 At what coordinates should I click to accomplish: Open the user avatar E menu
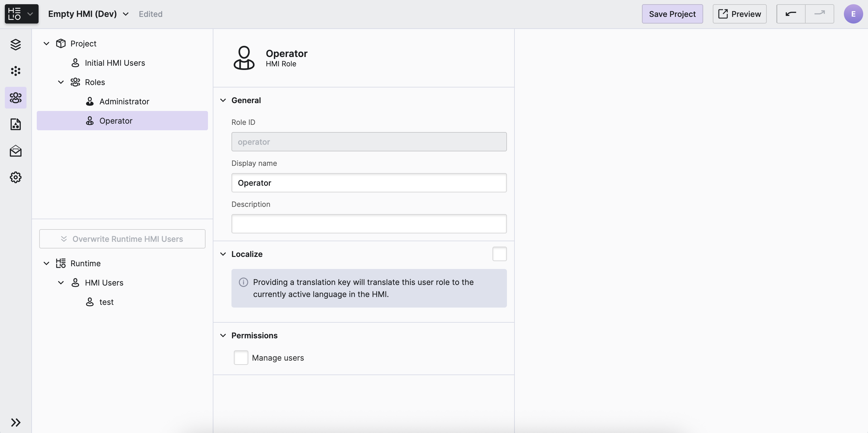(x=853, y=14)
